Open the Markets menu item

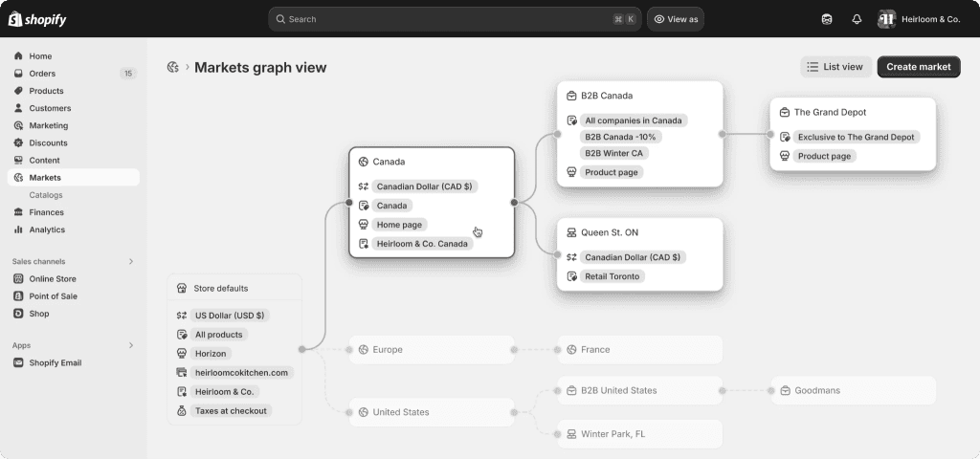click(x=74, y=177)
